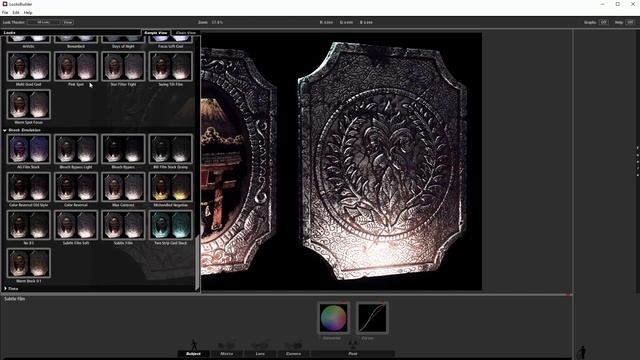Open the File menu
Screen dimensions: 640x360
coord(5,13)
